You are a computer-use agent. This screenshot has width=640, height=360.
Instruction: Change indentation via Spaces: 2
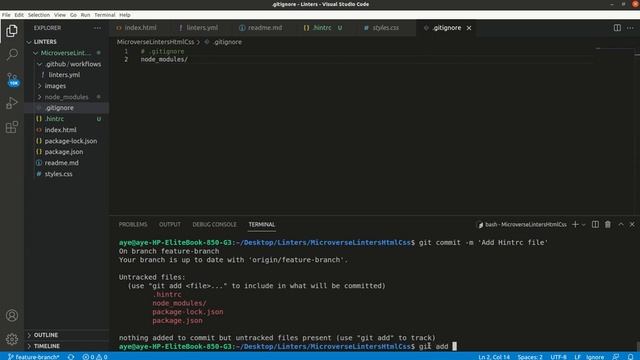coord(530,357)
